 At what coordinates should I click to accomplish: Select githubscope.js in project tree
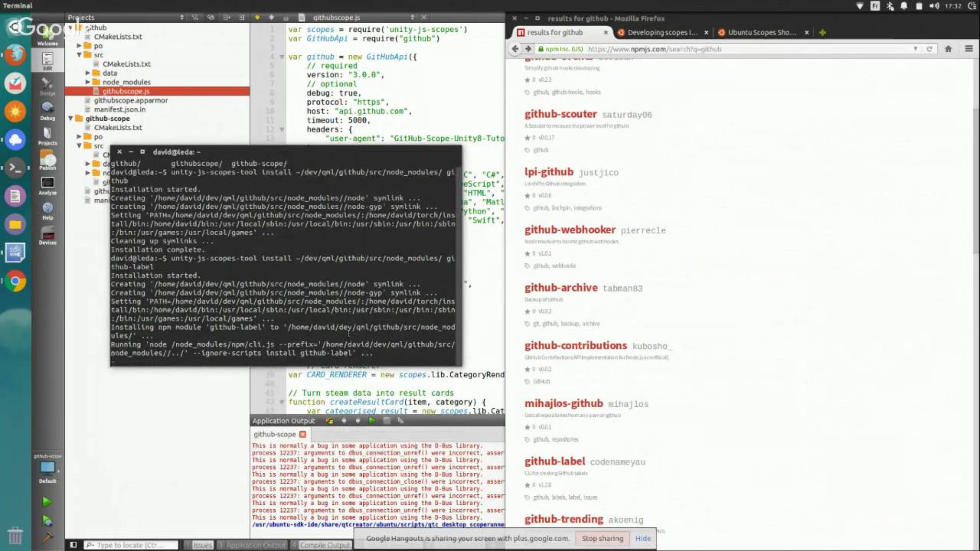coord(158,91)
